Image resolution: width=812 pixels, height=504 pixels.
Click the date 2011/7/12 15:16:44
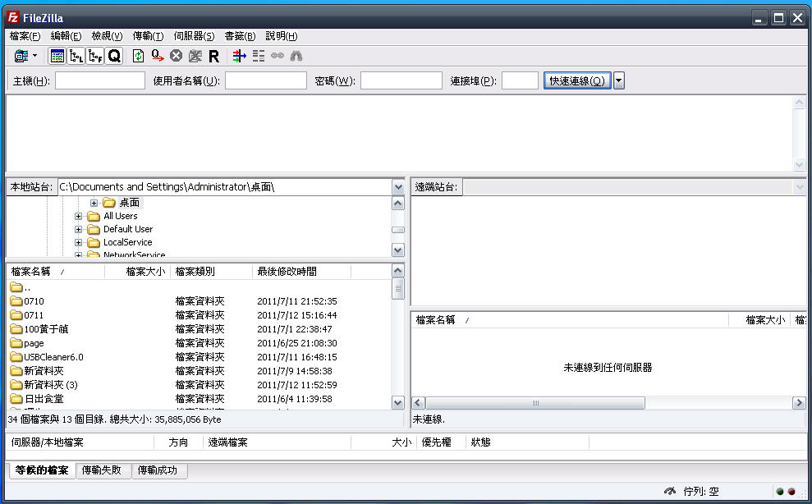point(296,315)
